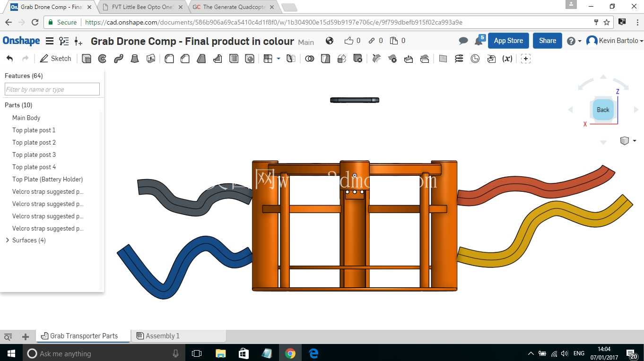Open notifications bell
This screenshot has height=361, width=644.
(x=479, y=41)
